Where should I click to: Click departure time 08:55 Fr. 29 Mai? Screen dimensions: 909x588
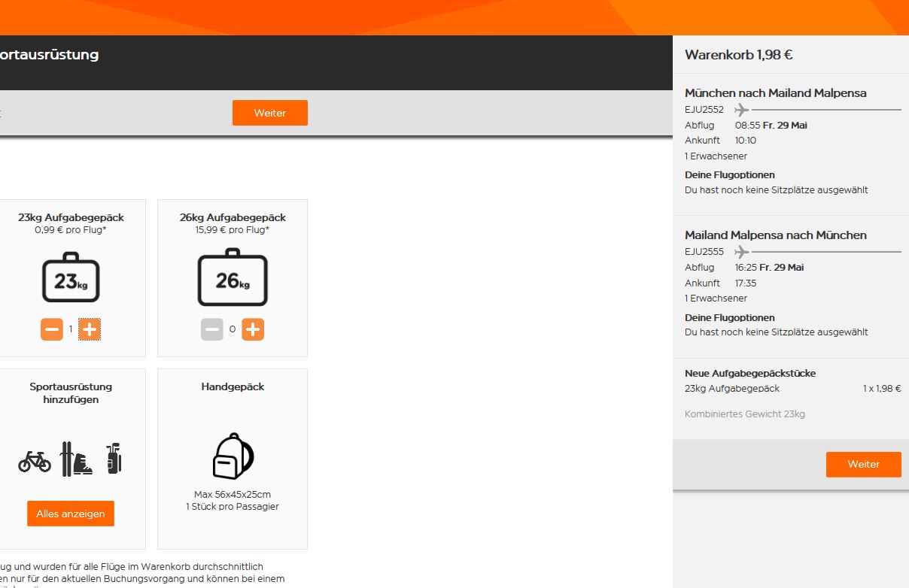(x=771, y=126)
